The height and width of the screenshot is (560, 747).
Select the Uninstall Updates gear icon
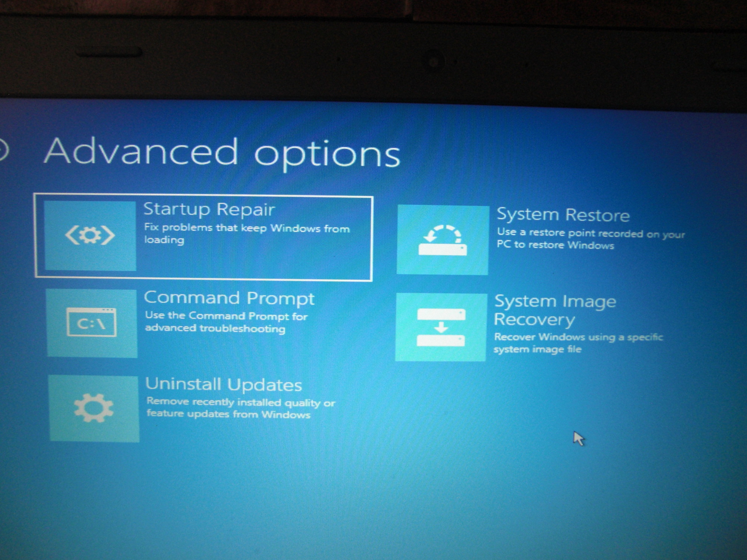coord(94,408)
